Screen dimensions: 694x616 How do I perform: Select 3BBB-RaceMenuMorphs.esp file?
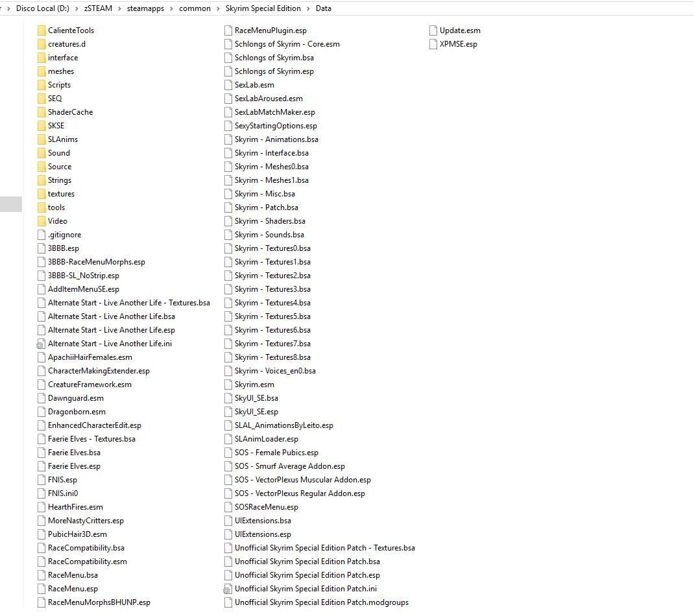[97, 262]
